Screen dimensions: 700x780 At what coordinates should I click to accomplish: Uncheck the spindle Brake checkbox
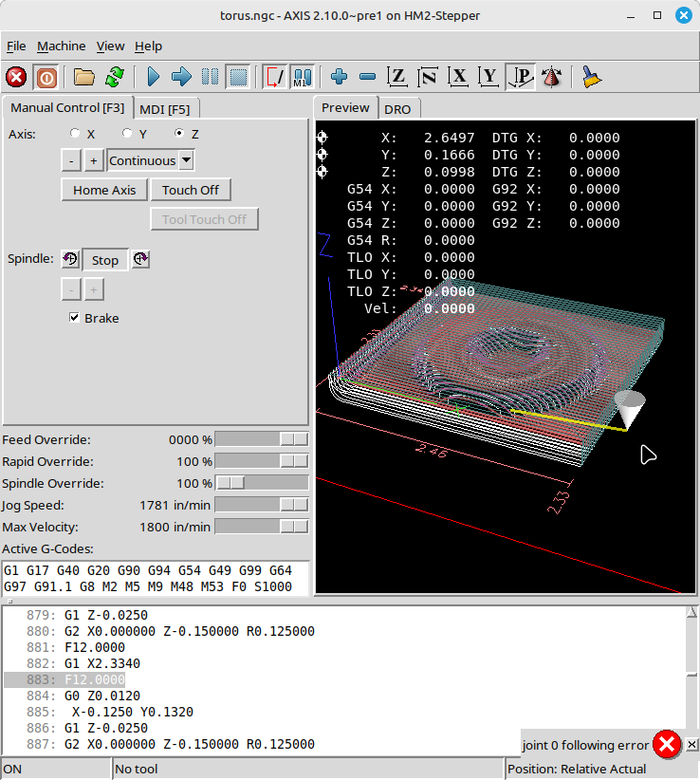coord(75,318)
